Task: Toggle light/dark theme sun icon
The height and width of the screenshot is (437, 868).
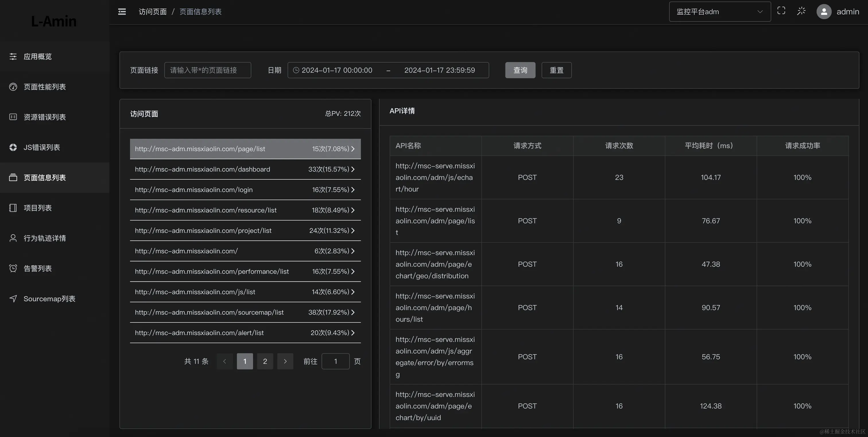Action: tap(801, 11)
